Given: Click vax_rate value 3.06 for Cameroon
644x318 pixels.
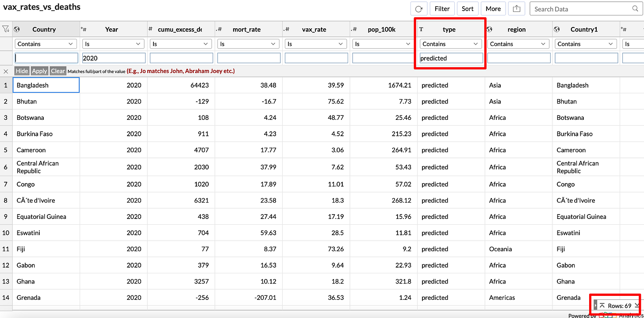Looking at the screenshot, I should coord(316,150).
